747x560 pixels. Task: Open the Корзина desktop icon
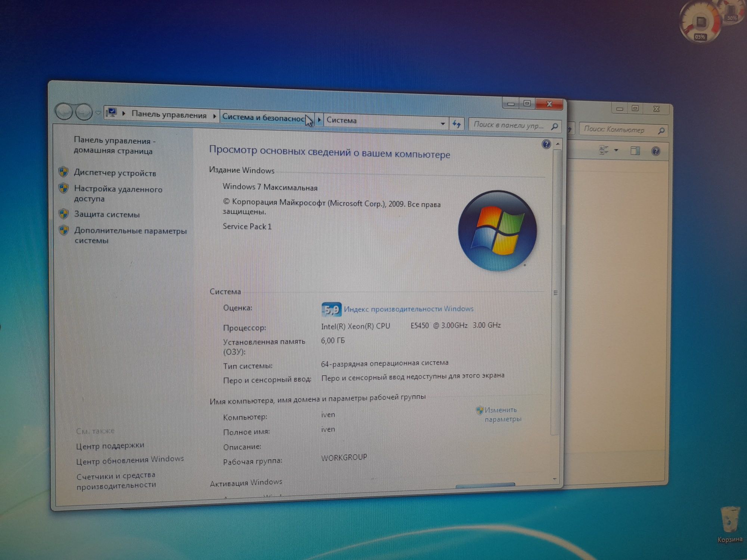(x=729, y=525)
